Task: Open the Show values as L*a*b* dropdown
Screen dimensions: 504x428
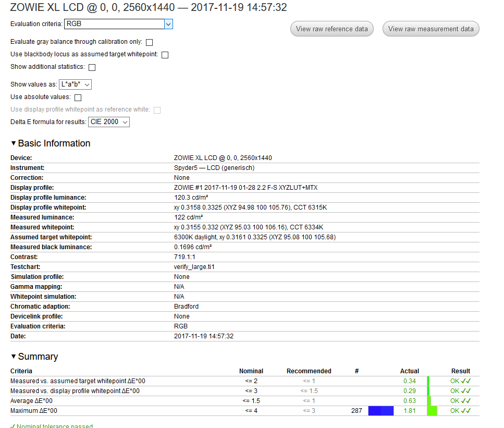Action: click(75, 84)
